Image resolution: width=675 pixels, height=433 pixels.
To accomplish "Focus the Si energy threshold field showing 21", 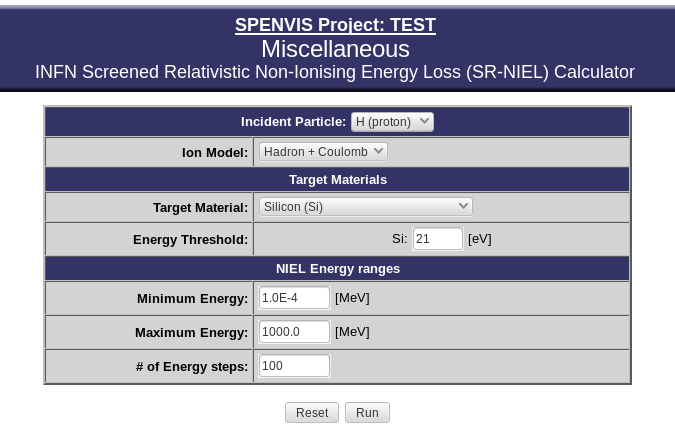I will pyautogui.click(x=438, y=239).
